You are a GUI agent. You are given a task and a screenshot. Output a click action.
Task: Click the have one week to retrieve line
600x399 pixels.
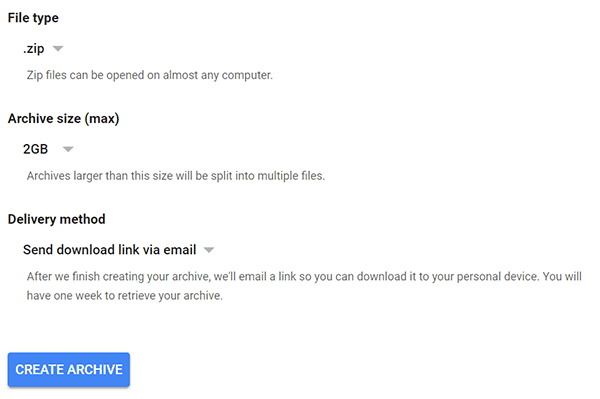[124, 296]
